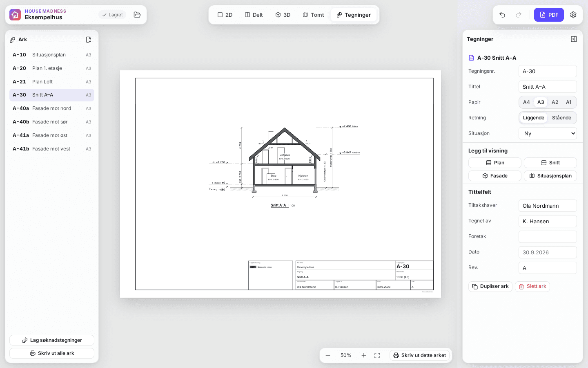
Task: Add a Plan view to the sheet
Action: click(x=495, y=163)
